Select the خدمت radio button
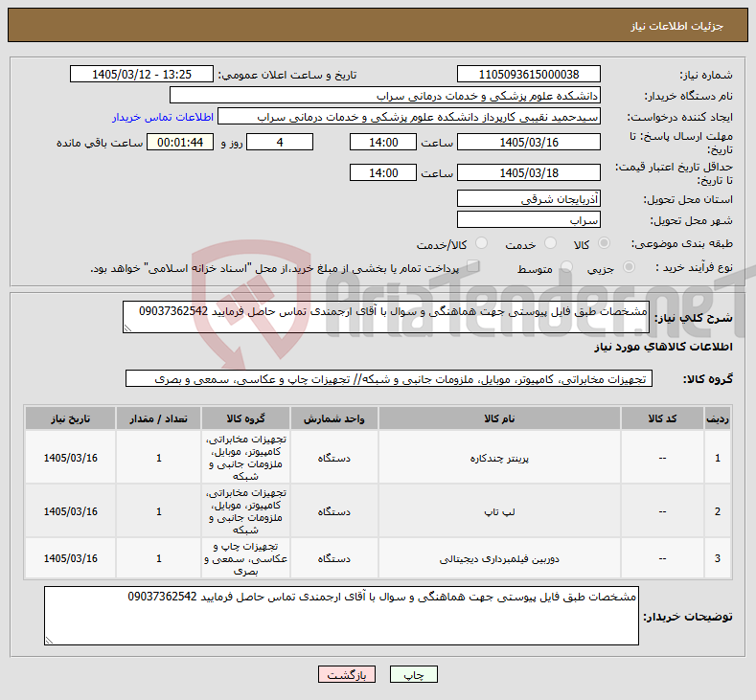This screenshot has height=700, width=756. click(550, 243)
